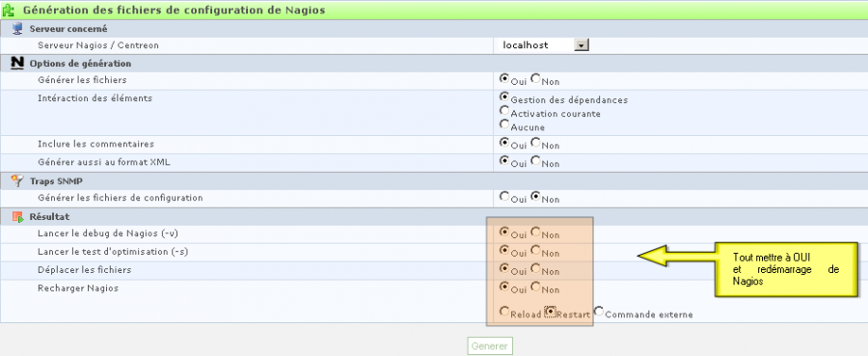Select Oui for SNMP Générer les fichiers de configuration
Image resolution: width=868 pixels, height=356 pixels.
pyautogui.click(x=503, y=196)
